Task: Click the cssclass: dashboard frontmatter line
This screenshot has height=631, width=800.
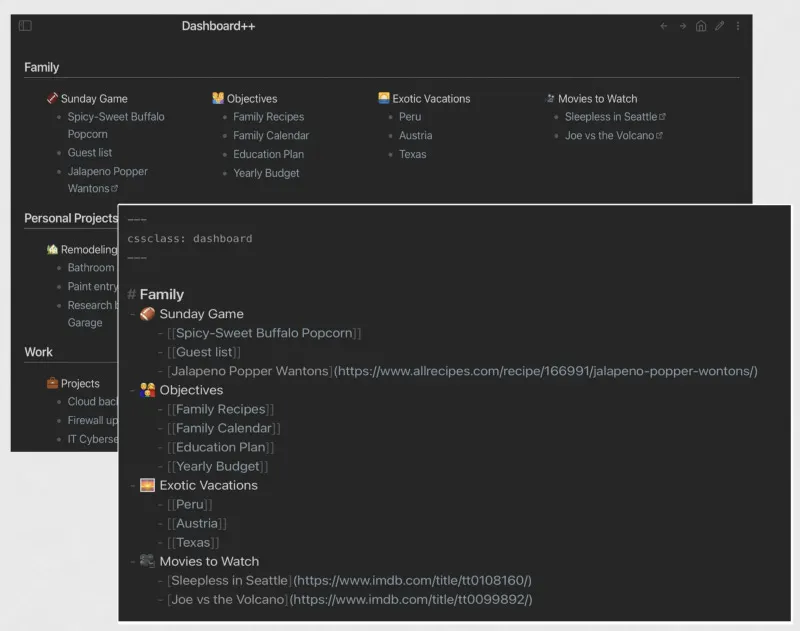Action: point(190,238)
